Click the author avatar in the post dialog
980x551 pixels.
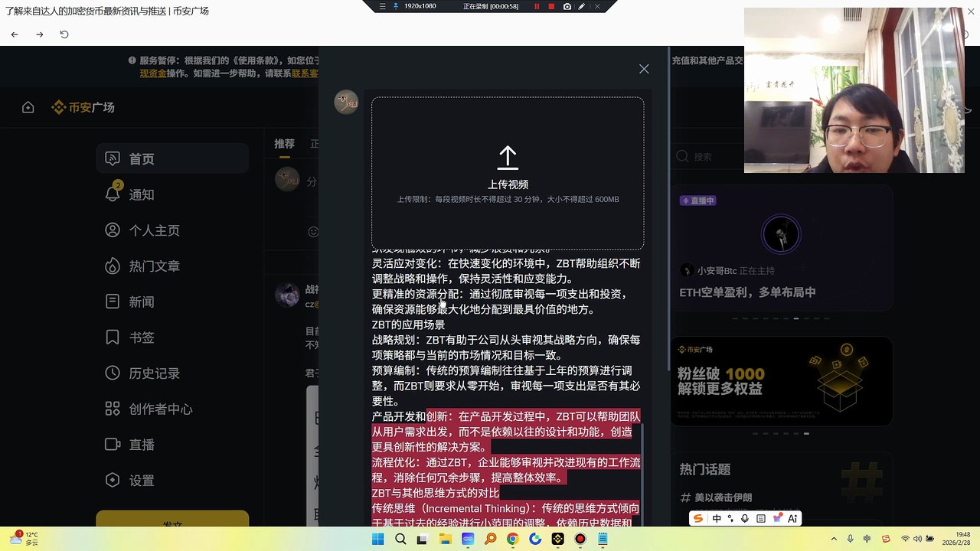point(346,103)
